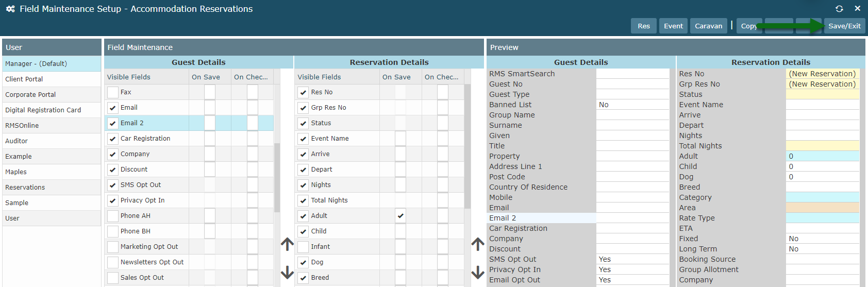
Task: Uncheck the Discount visible field
Action: tap(113, 170)
